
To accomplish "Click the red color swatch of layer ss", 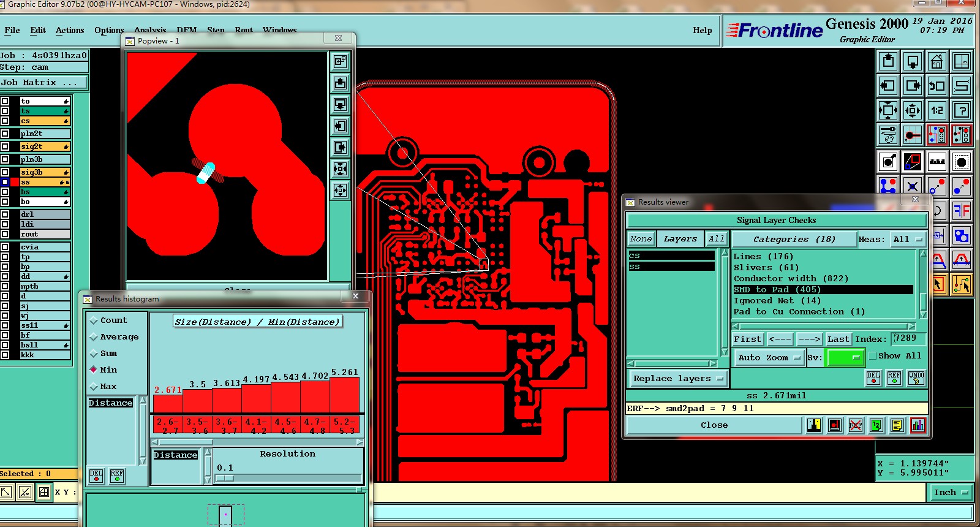I will pyautogui.click(x=15, y=182).
